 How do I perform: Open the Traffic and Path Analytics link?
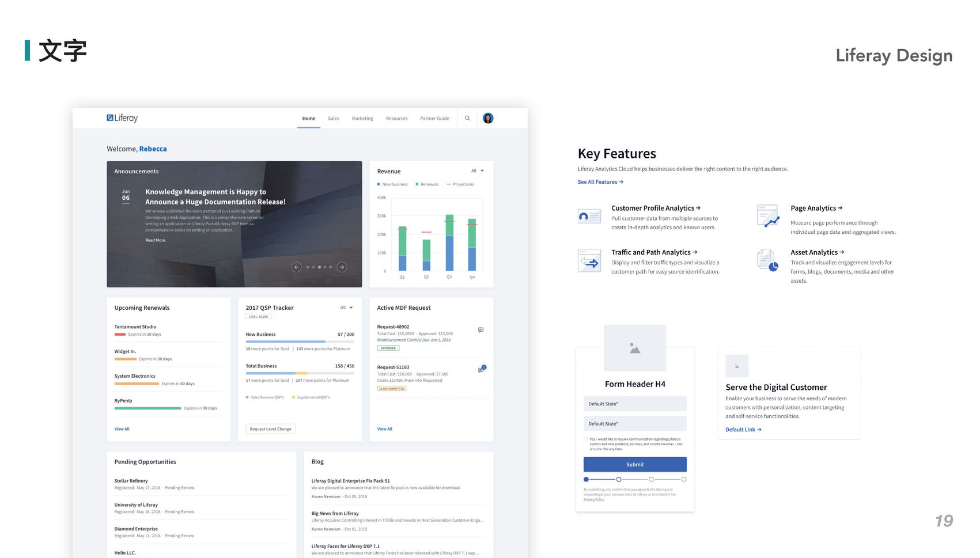pyautogui.click(x=654, y=252)
